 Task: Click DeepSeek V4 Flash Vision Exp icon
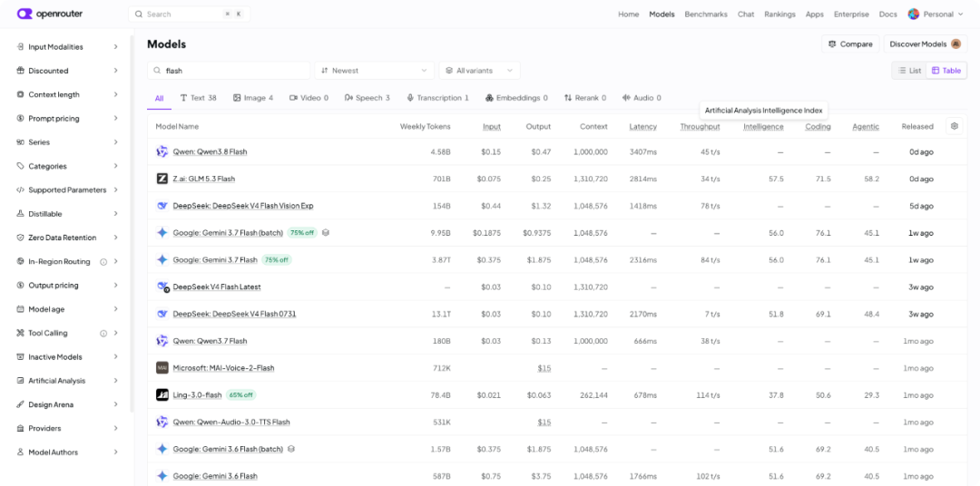click(x=162, y=206)
